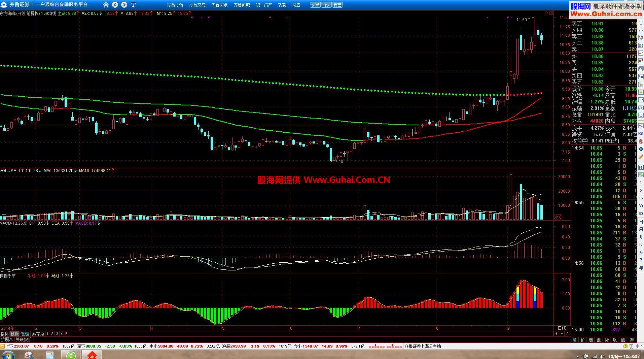Click the 日线 period label
644x359 pixels.
pos(562,328)
